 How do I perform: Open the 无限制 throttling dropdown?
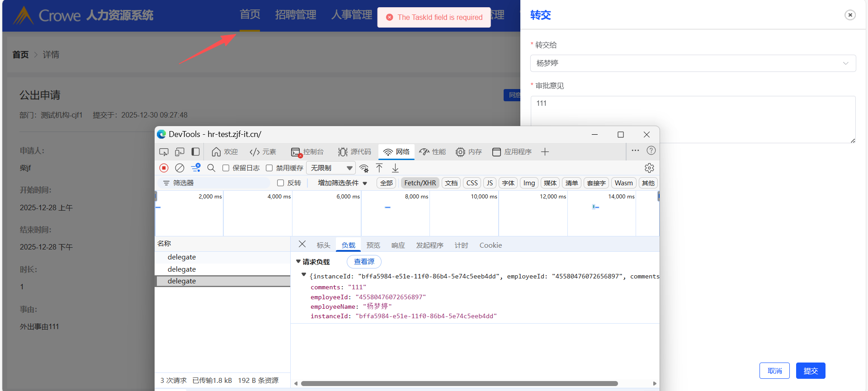[331, 168]
